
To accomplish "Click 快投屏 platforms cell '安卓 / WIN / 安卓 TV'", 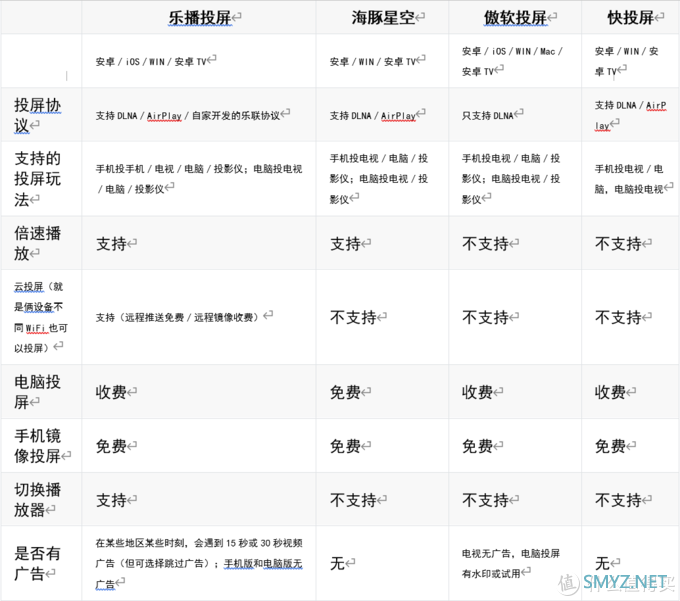I will [627, 61].
